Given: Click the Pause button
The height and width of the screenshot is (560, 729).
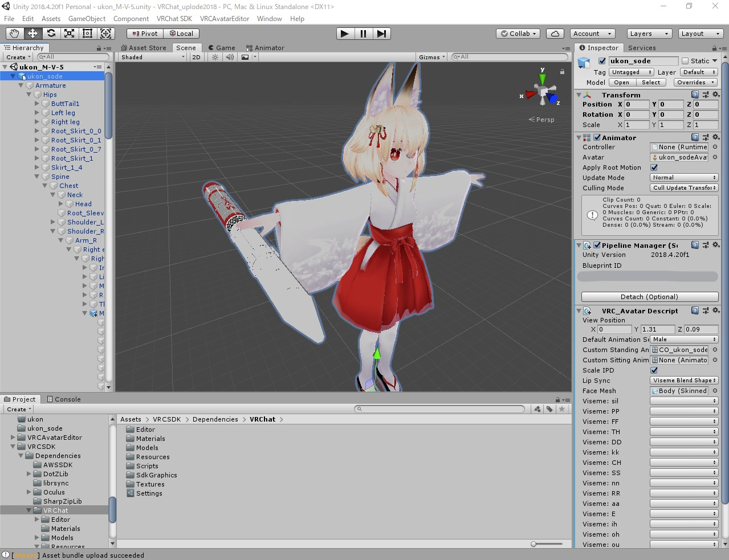Looking at the screenshot, I should (x=363, y=34).
